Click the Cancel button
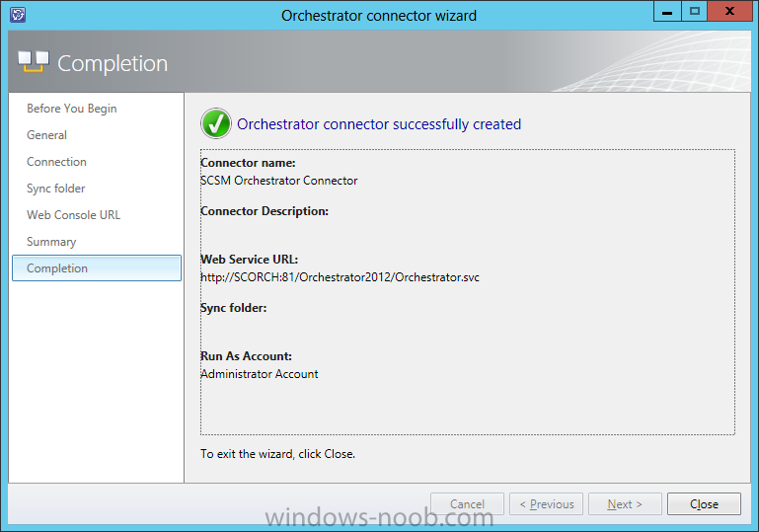 coord(467,504)
